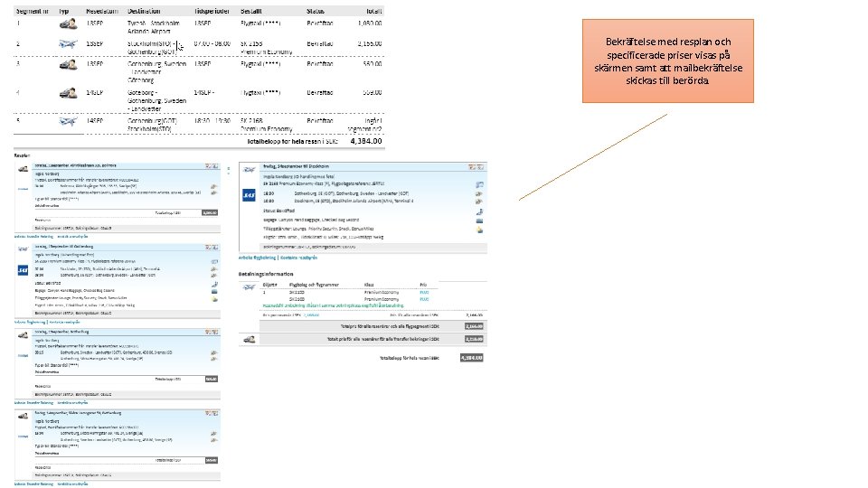Click amount 1,080.00 in segment 1
Image resolution: width=868 pixels, height=488 pixels.
370,23
